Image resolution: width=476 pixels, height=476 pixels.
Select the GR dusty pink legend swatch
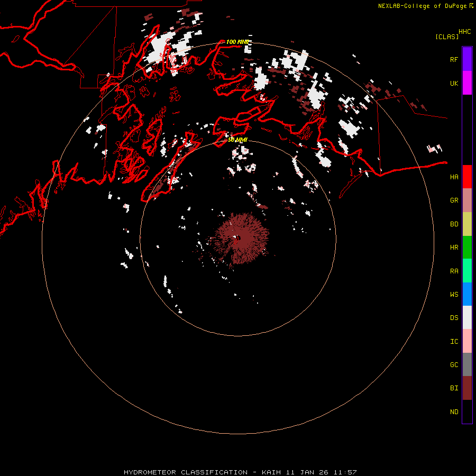click(467, 200)
